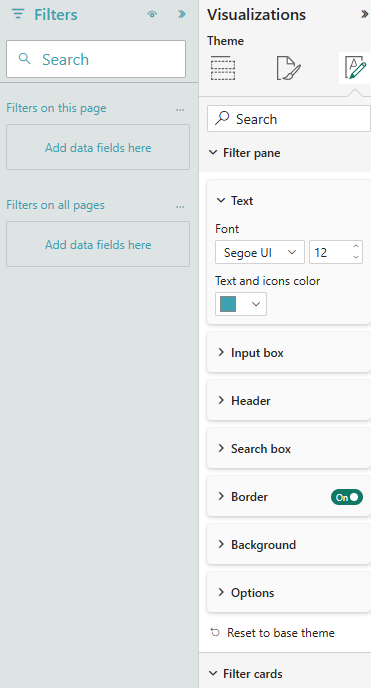Select the Customize theme pencil tab
The image size is (371, 688).
point(355,68)
